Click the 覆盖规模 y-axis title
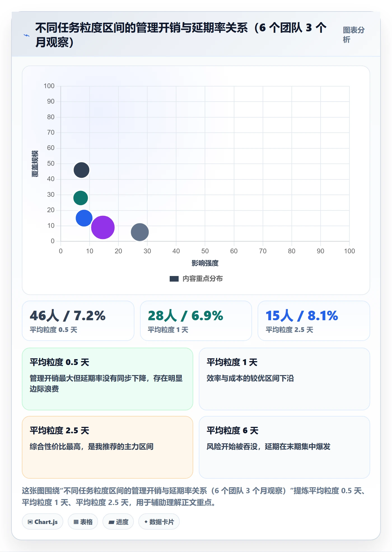 click(x=35, y=164)
